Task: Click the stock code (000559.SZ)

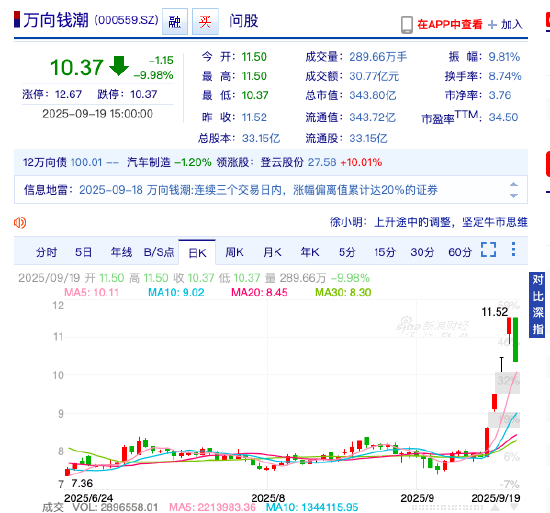Action: (126, 20)
